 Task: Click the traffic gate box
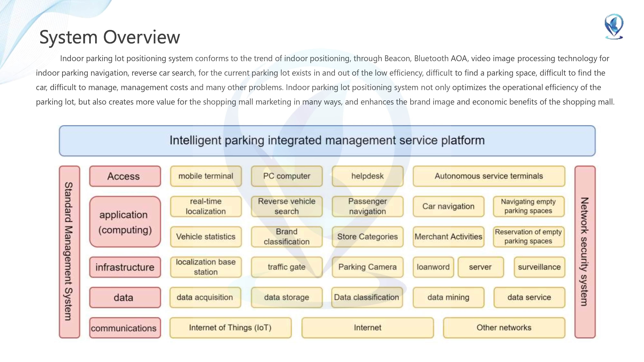pos(287,267)
